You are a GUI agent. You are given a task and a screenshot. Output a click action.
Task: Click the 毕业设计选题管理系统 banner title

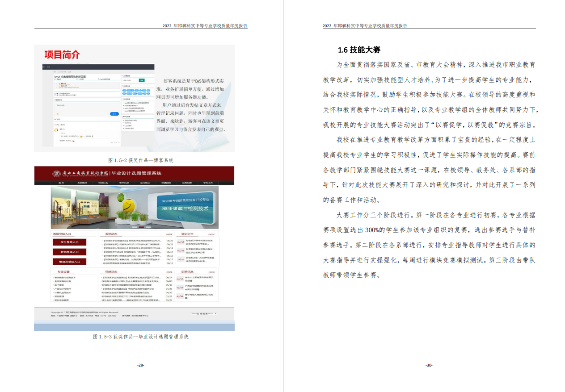(136, 173)
